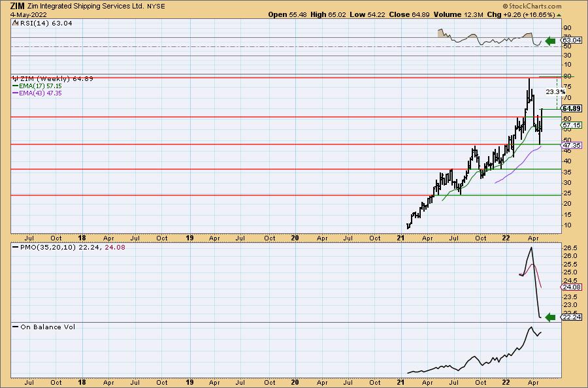Screen dimensions: 588x388
Task: Click the 26.5 mark on the PMO axis
Action: pyautogui.click(x=569, y=248)
